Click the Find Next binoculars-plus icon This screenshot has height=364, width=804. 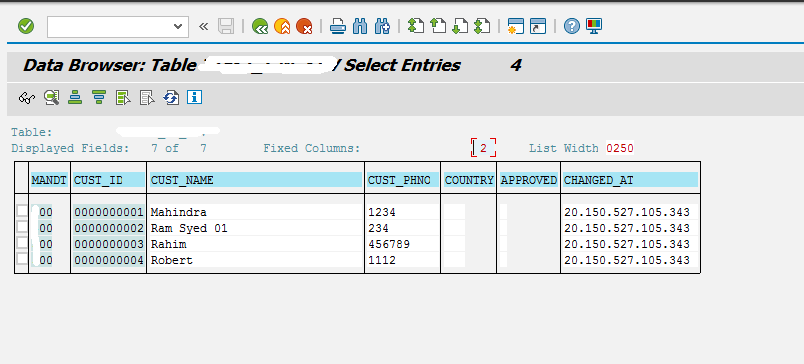point(383,26)
